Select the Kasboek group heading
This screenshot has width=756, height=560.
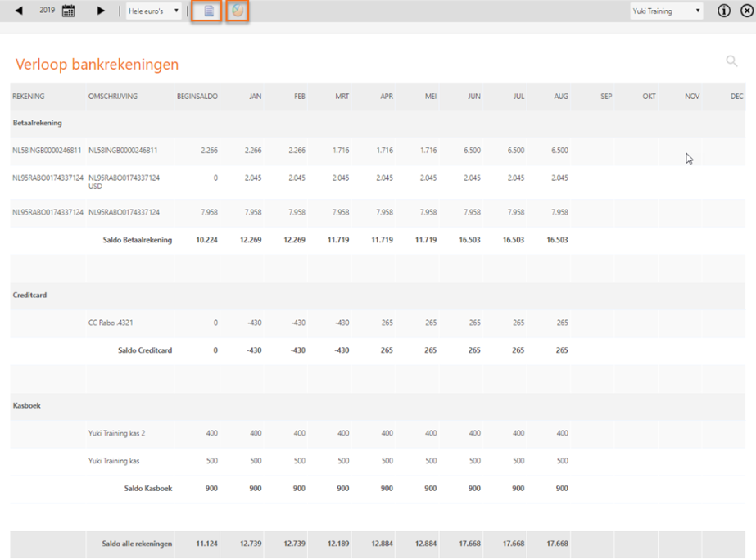(x=26, y=406)
